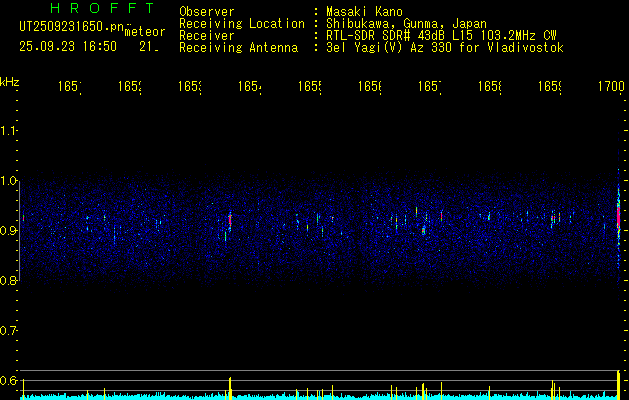The height and width of the screenshot is (400, 629).
Task: Select '3el Yagi(V) Az 330 for Vladivostok'
Action: [x=445, y=48]
